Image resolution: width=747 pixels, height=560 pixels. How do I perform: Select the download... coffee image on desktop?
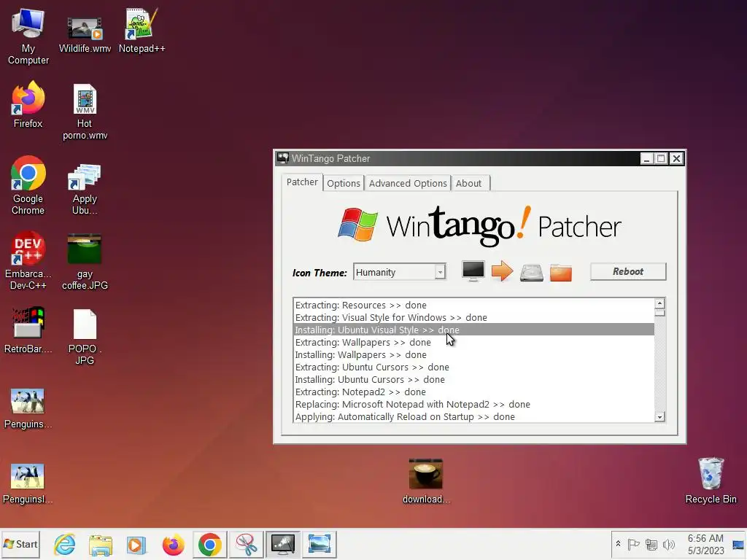[x=426, y=481]
